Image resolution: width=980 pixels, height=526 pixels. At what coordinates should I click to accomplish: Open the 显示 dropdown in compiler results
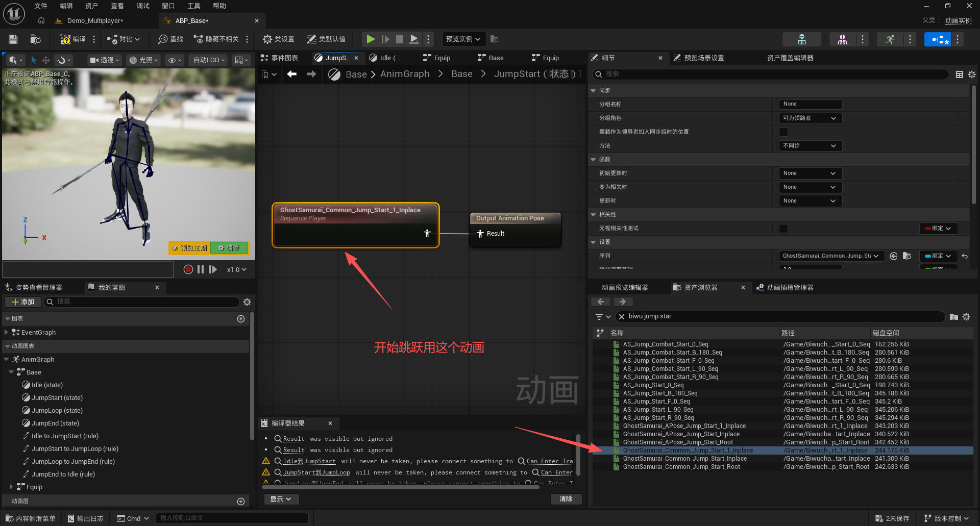(281, 499)
